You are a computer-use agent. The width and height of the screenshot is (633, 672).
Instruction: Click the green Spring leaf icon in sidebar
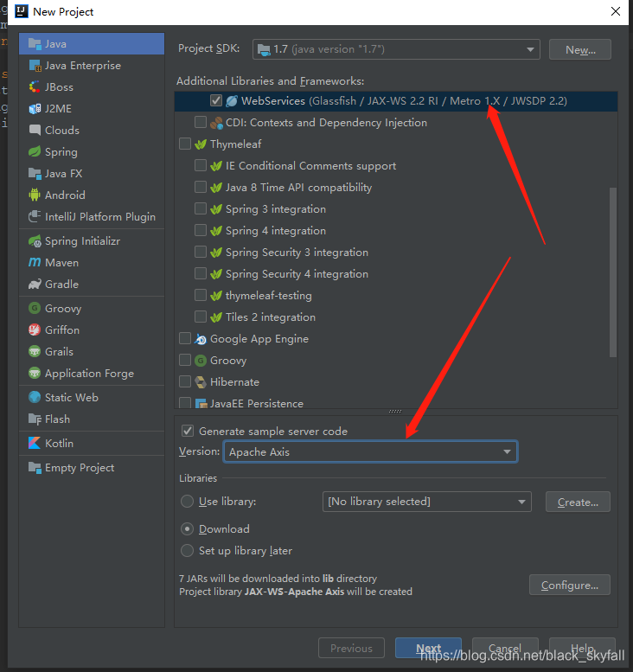35,151
